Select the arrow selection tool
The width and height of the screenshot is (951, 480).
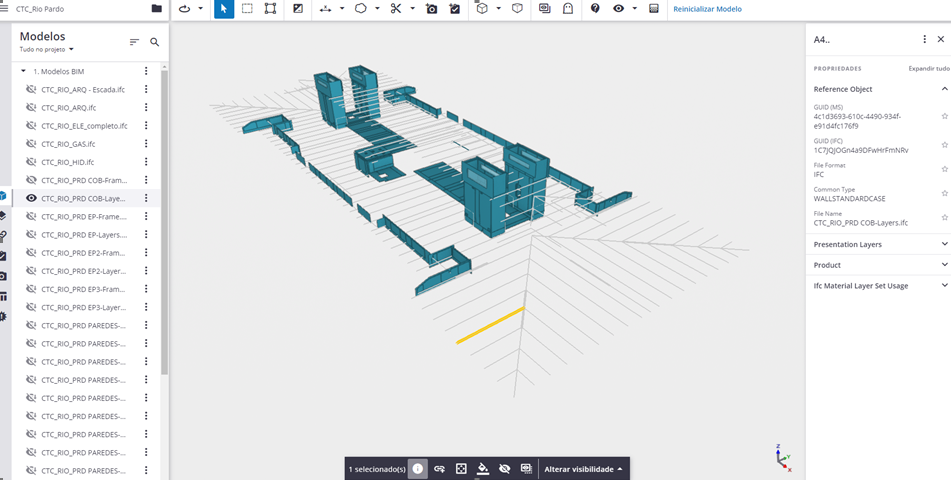(224, 9)
